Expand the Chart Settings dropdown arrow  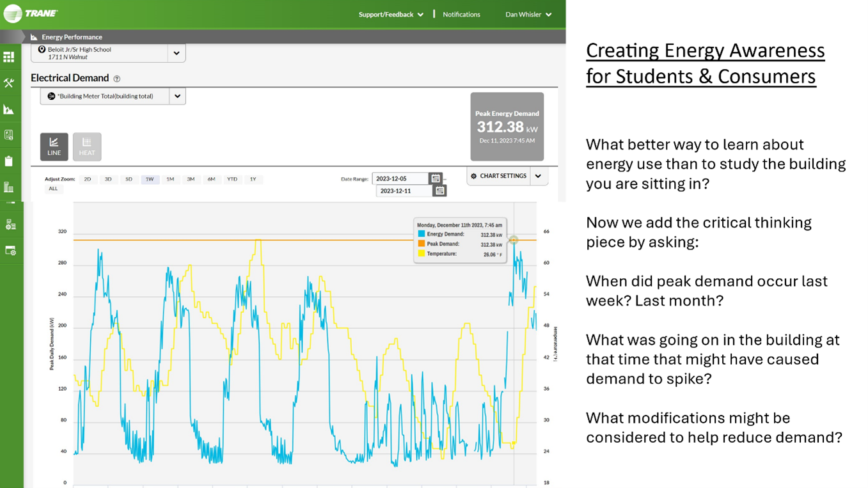[x=539, y=176]
